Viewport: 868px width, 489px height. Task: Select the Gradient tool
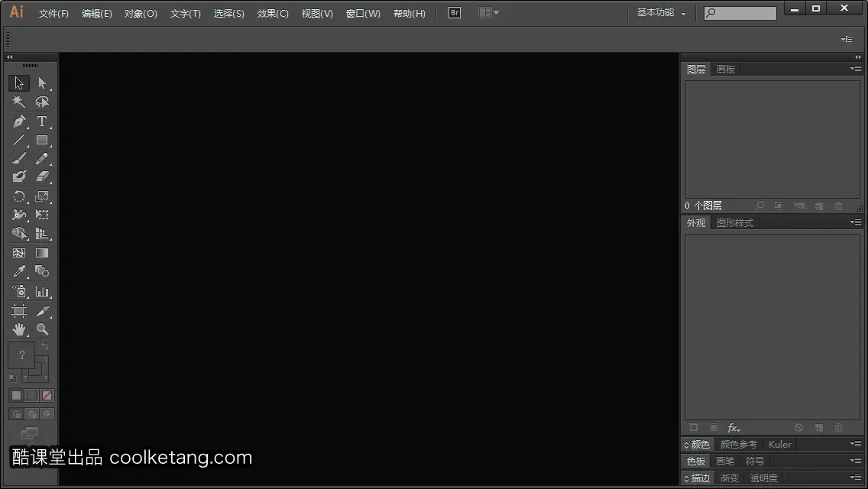point(42,253)
